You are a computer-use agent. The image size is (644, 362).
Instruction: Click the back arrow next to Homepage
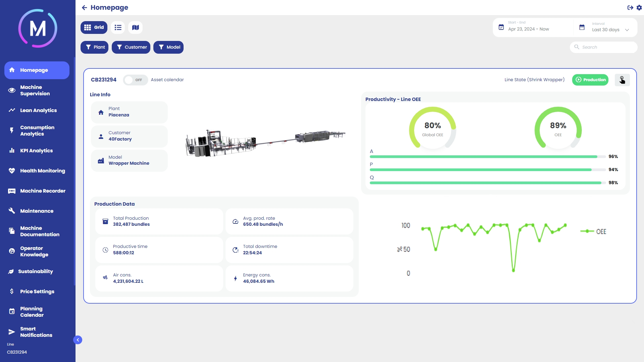coord(84,7)
